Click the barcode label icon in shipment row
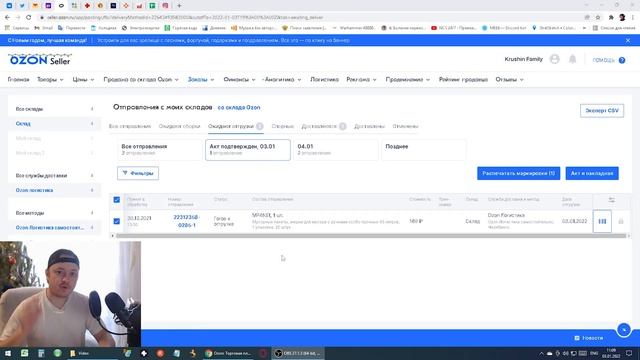 602,221
